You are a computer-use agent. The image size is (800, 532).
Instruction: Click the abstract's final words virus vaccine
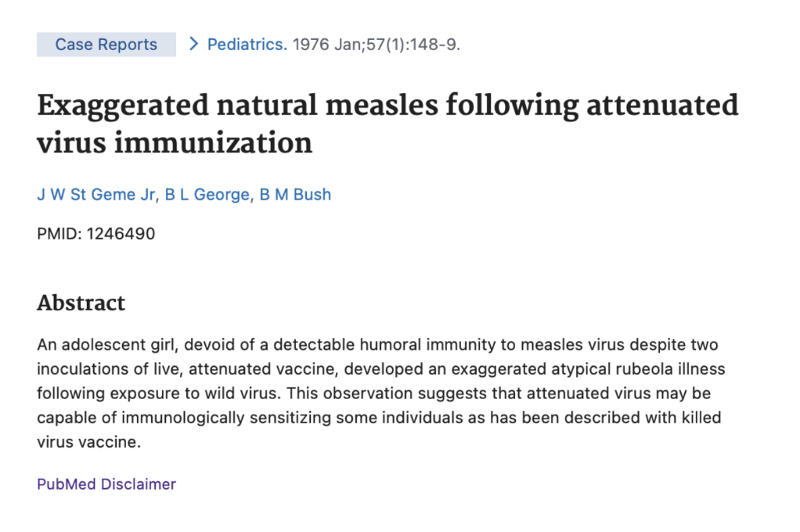pos(88,442)
